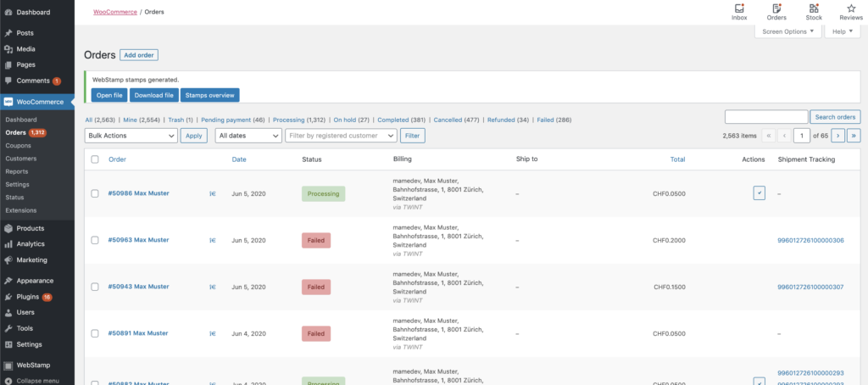The width and height of the screenshot is (868, 385).
Task: Jump to the last page of orders
Action: (x=854, y=135)
